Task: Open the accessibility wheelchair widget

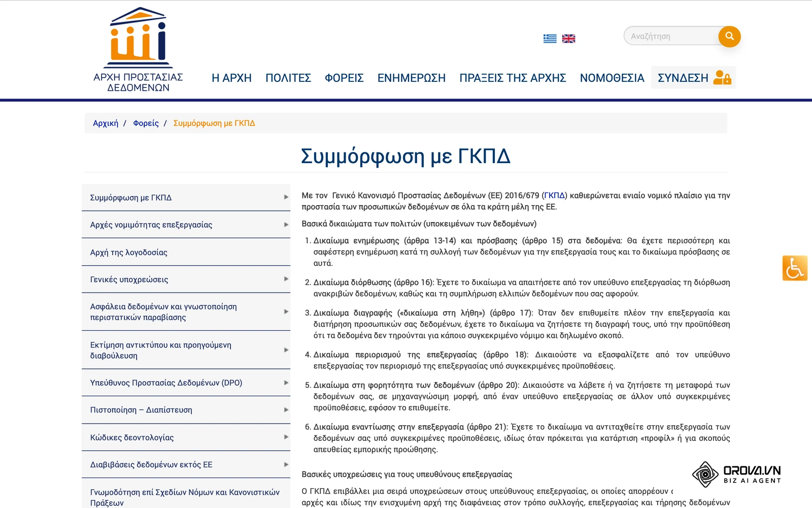Action: tap(795, 268)
